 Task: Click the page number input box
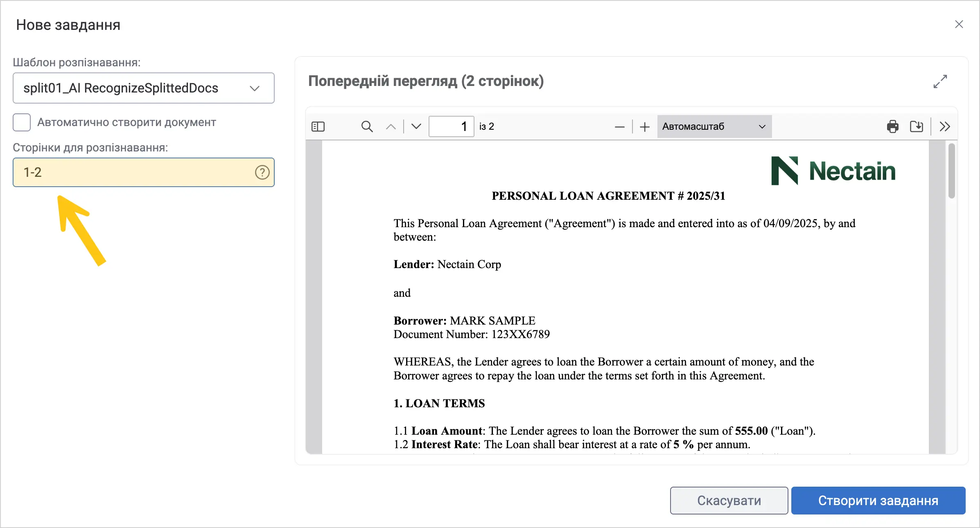pos(451,126)
